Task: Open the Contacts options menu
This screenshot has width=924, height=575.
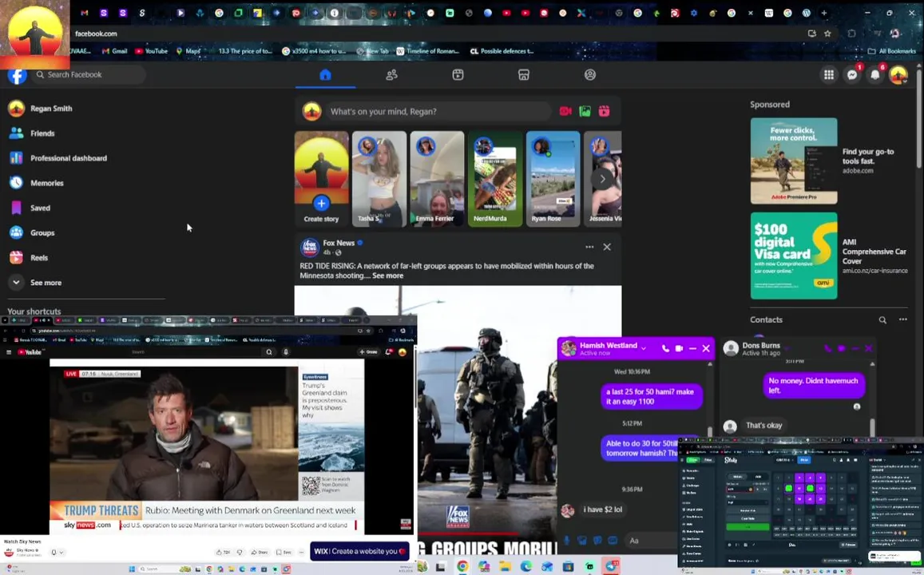Action: [902, 320]
